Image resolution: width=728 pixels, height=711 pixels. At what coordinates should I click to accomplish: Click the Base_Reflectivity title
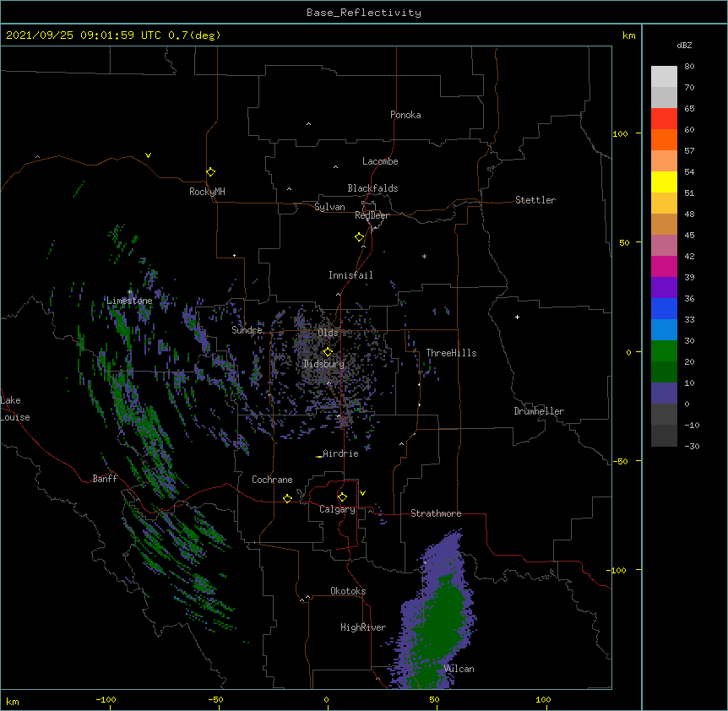[364, 13]
